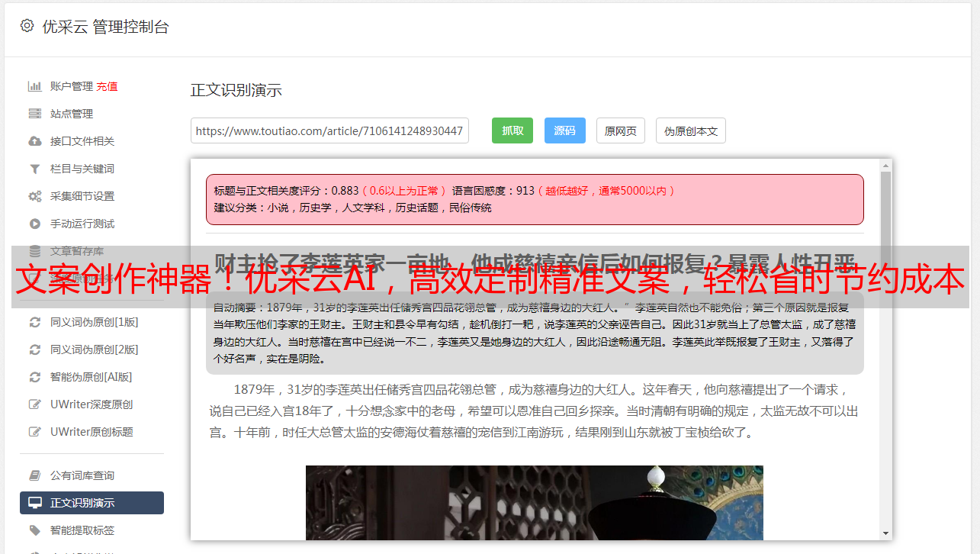Click the 语言困惑度：913 score text

click(x=493, y=191)
